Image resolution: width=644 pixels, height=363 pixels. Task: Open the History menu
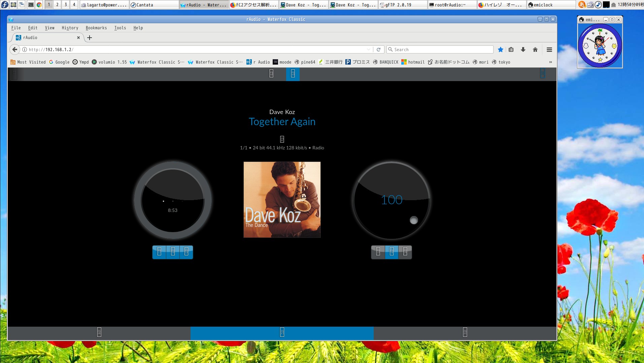pyautogui.click(x=70, y=28)
